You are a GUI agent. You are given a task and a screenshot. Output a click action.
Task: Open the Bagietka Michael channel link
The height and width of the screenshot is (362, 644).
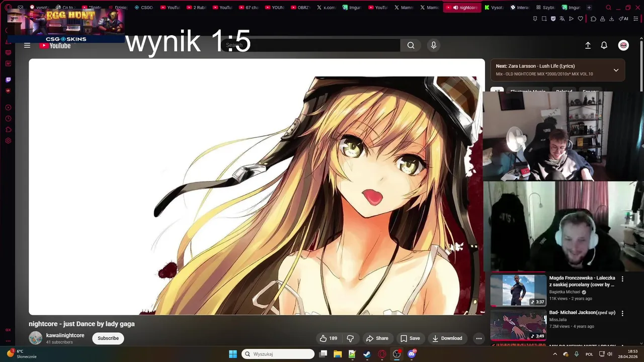pos(565,292)
